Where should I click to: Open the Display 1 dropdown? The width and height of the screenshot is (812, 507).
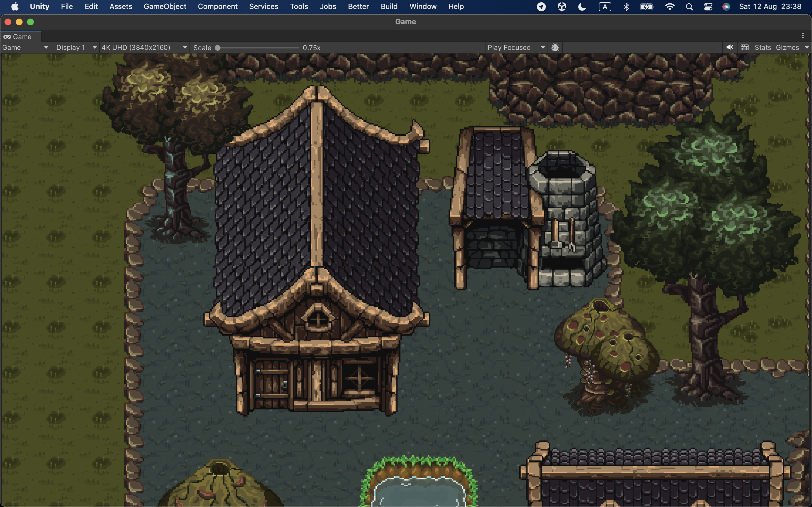76,47
